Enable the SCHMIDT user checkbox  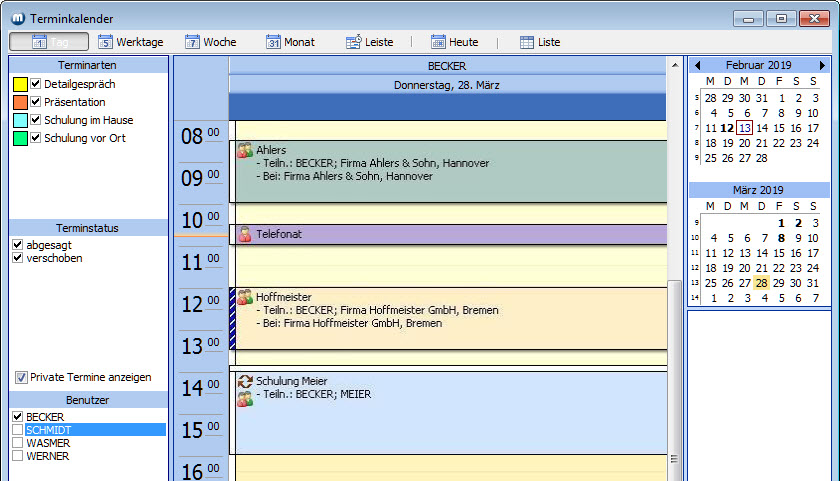coord(18,429)
